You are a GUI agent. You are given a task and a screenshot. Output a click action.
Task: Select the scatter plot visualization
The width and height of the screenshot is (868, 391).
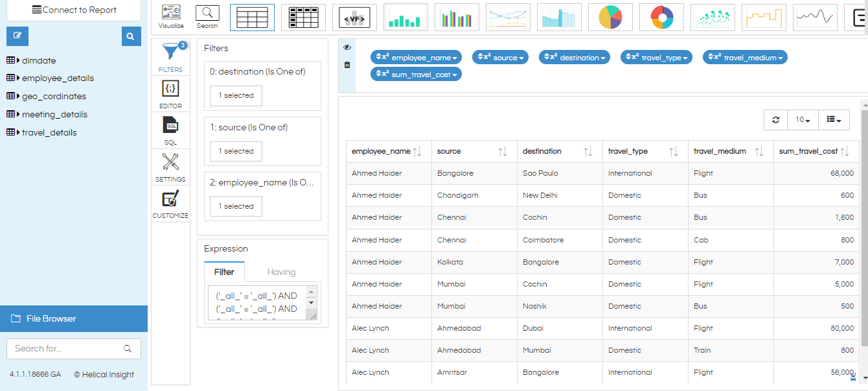[x=713, y=18]
